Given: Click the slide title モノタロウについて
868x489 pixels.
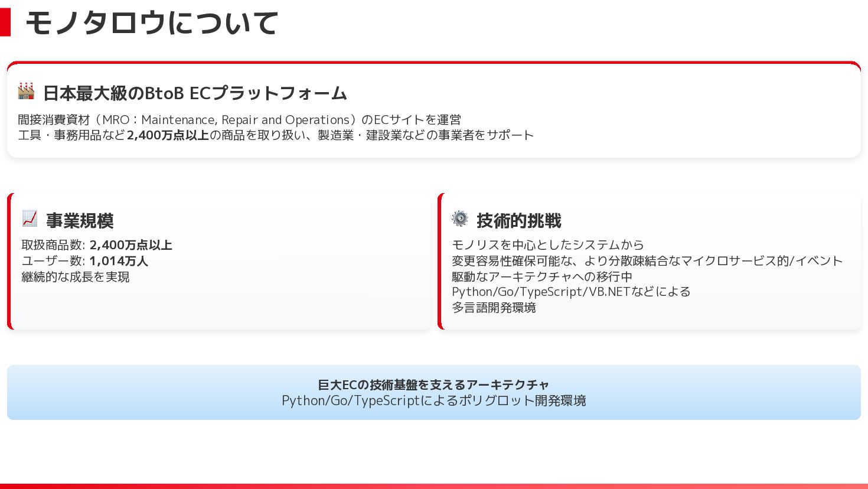Looking at the screenshot, I should coord(152,23).
